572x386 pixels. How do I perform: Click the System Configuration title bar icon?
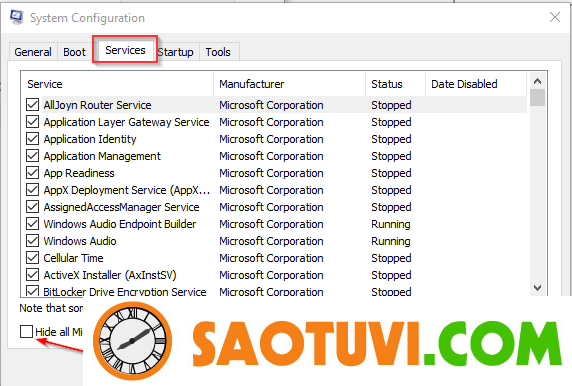tap(16, 17)
